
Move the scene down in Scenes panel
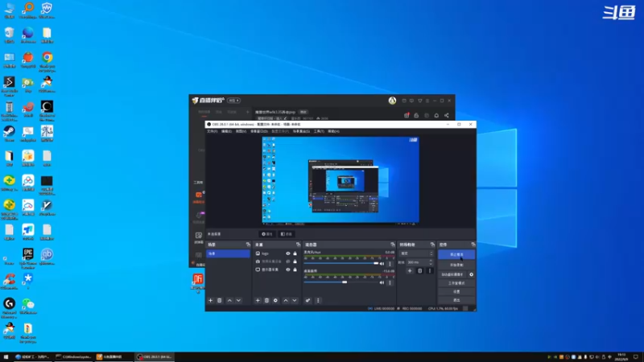(238, 300)
